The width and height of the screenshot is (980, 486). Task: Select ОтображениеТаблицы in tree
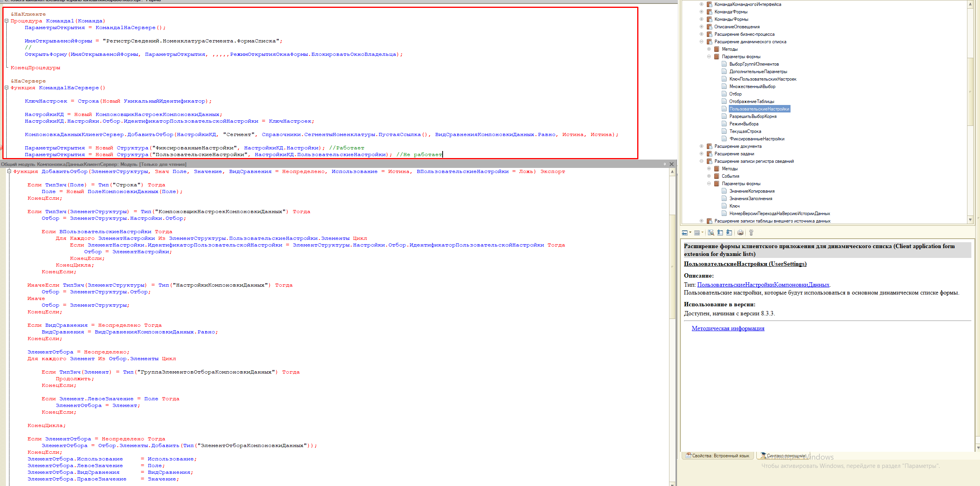point(752,101)
